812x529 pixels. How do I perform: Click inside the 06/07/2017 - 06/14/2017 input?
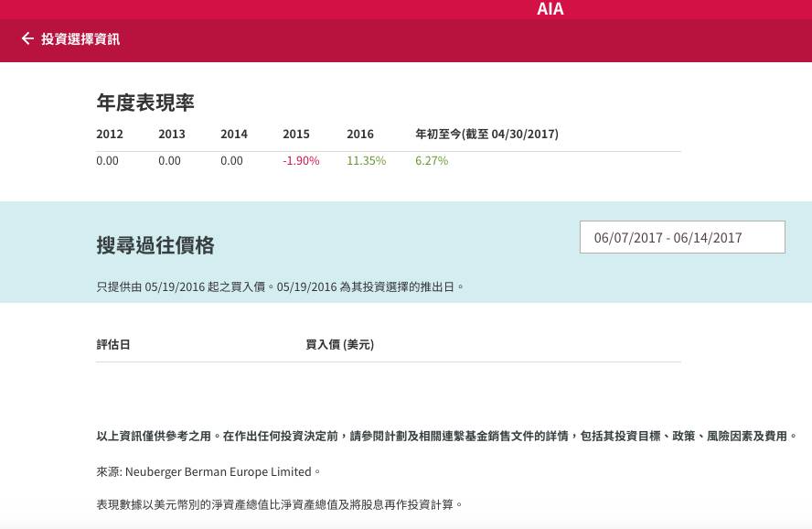[x=682, y=236]
